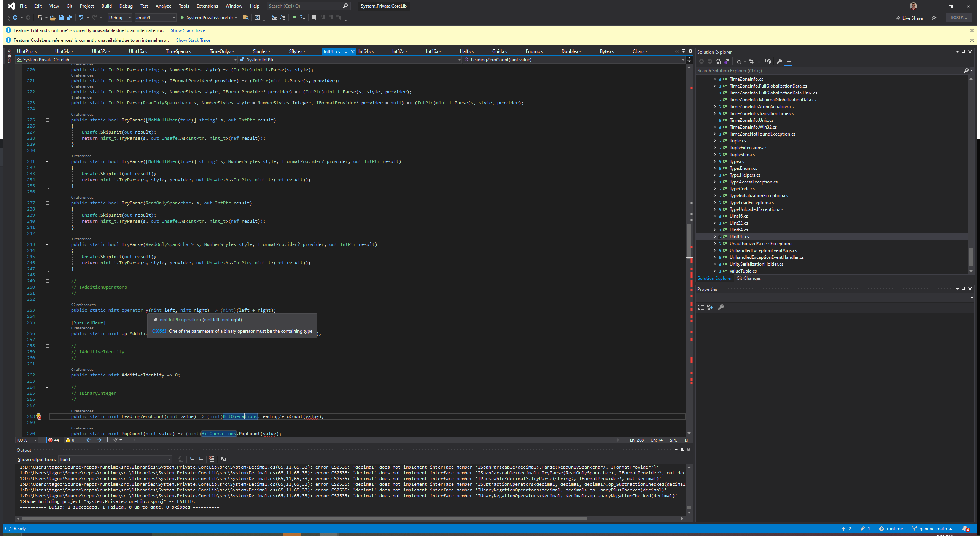Open the Analyze menu
The image size is (980, 536).
[x=163, y=6]
